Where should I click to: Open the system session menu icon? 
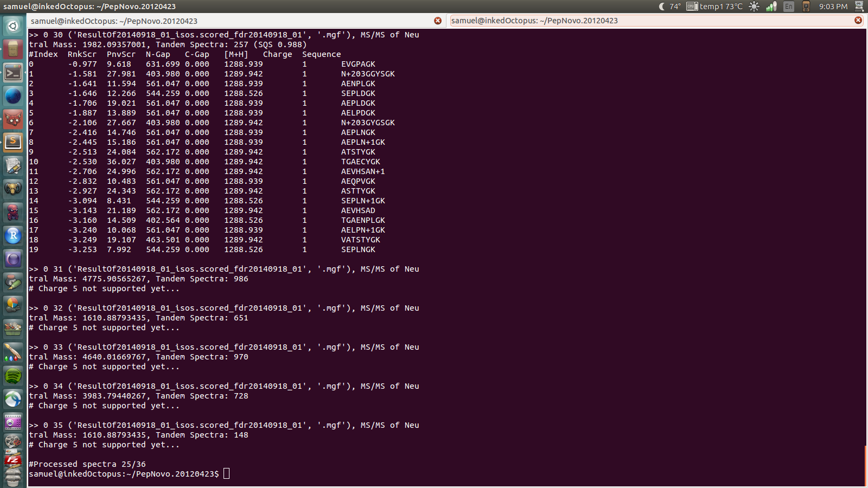(859, 7)
